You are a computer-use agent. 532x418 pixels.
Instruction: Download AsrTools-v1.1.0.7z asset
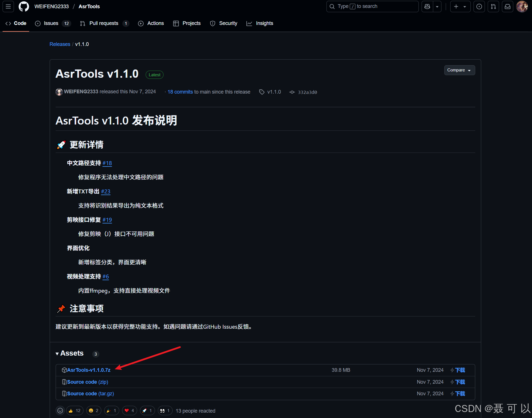(x=89, y=370)
